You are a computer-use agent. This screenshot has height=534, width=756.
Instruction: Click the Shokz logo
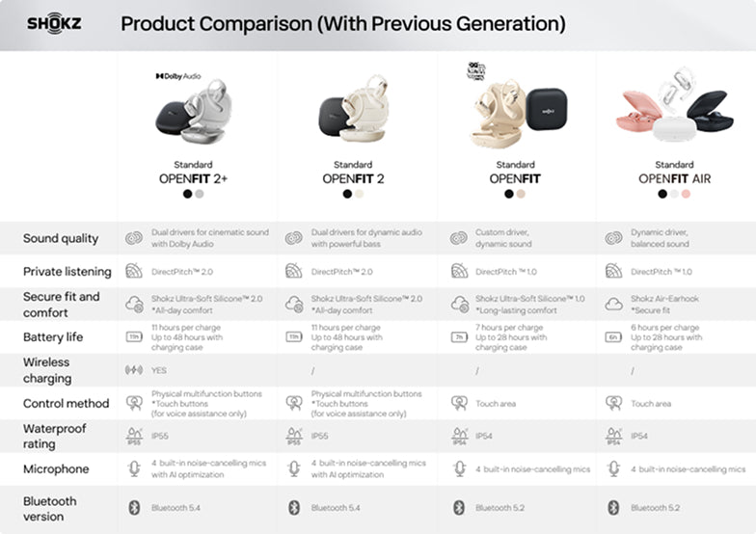point(46,23)
